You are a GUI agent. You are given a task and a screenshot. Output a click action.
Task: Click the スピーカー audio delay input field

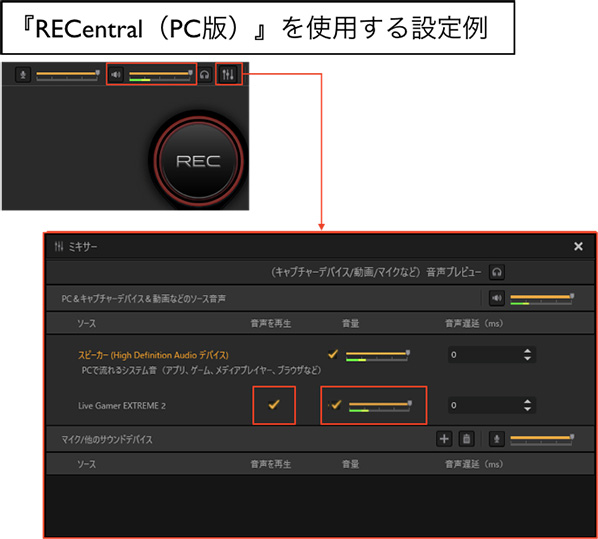(x=484, y=354)
